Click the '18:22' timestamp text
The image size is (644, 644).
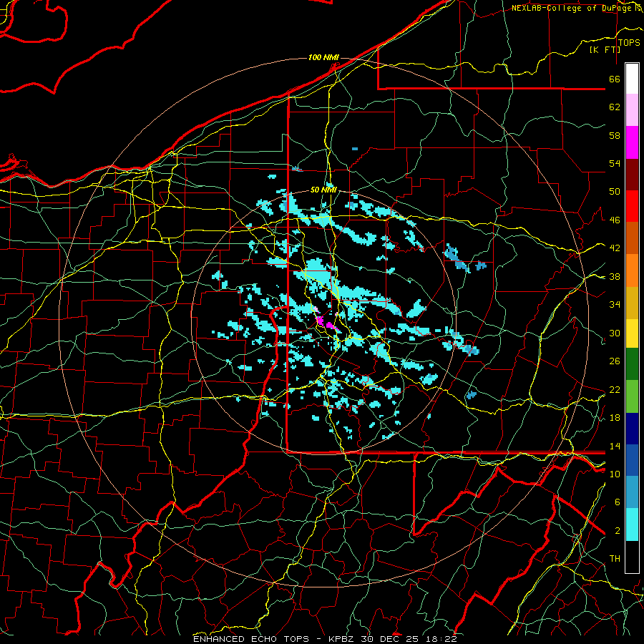click(x=440, y=639)
